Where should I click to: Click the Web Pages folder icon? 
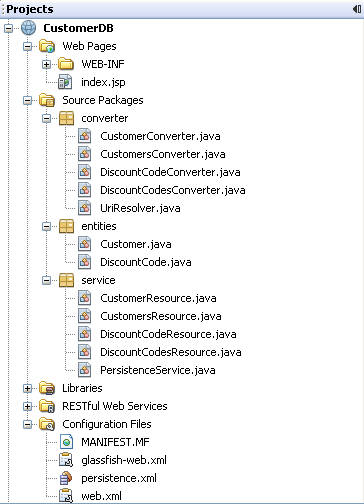tap(47, 46)
